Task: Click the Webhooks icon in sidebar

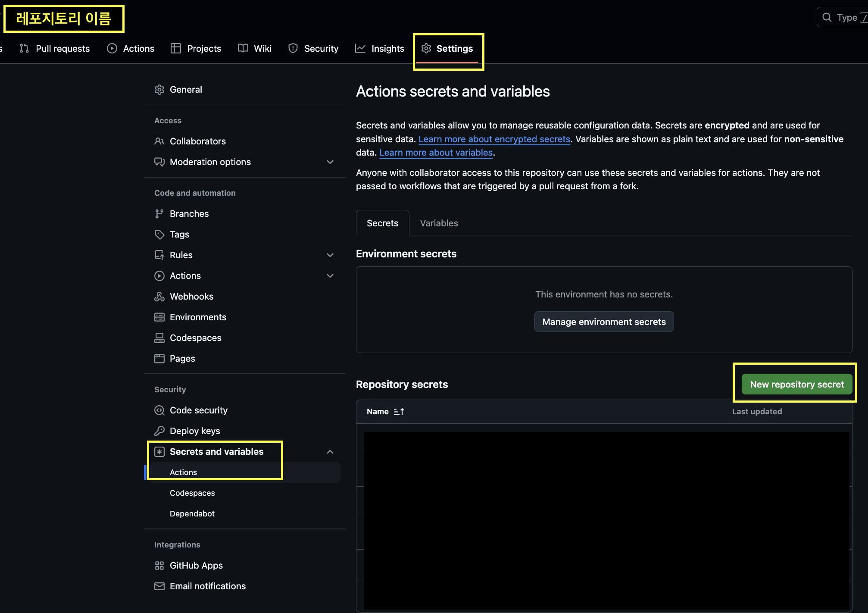Action: pos(159,297)
